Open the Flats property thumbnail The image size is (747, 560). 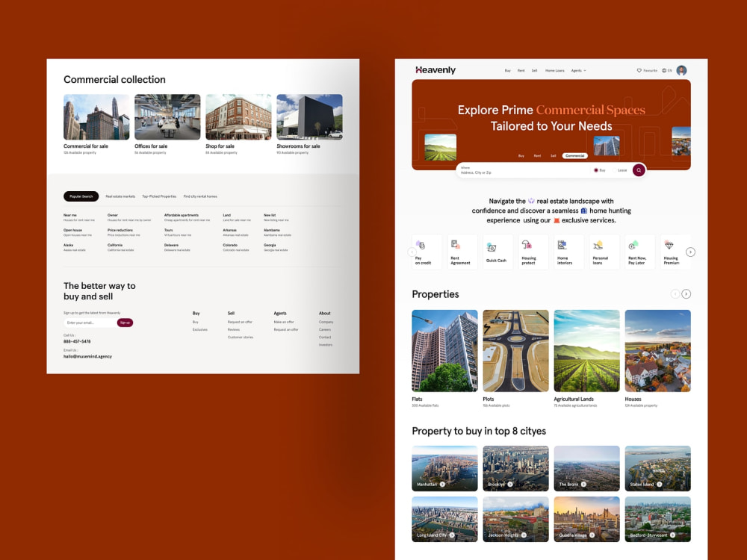[444, 351]
